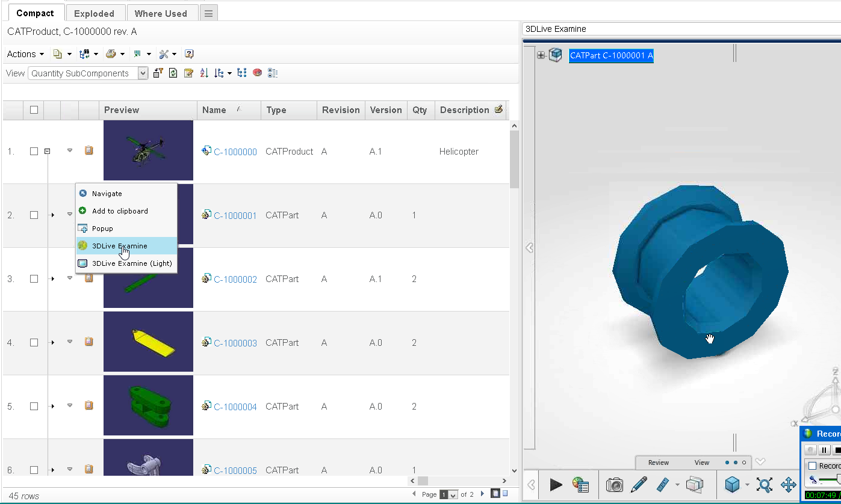Click the zoom fit all icon
The height and width of the screenshot is (504, 841).
coord(764,484)
